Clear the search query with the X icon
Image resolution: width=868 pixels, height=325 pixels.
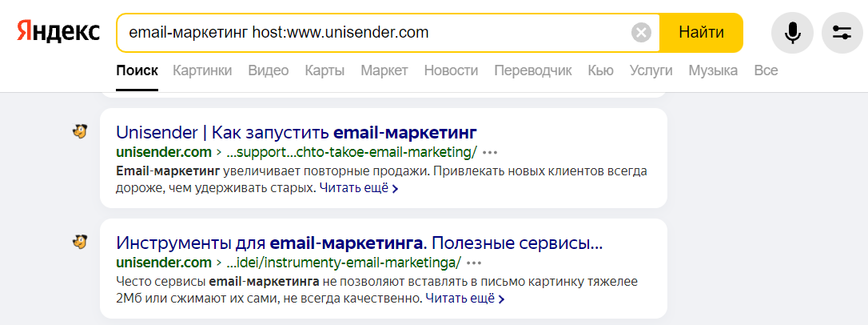point(641,33)
